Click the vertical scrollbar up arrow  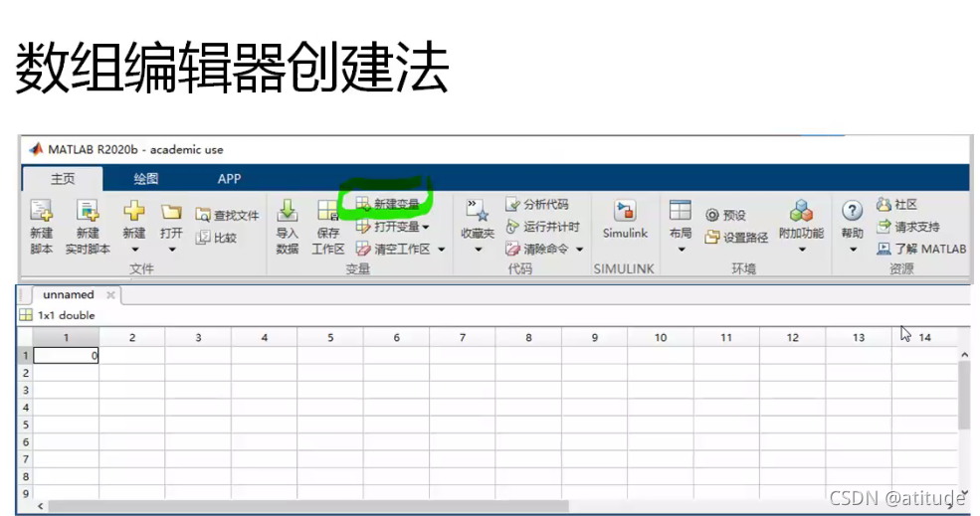pos(964,355)
